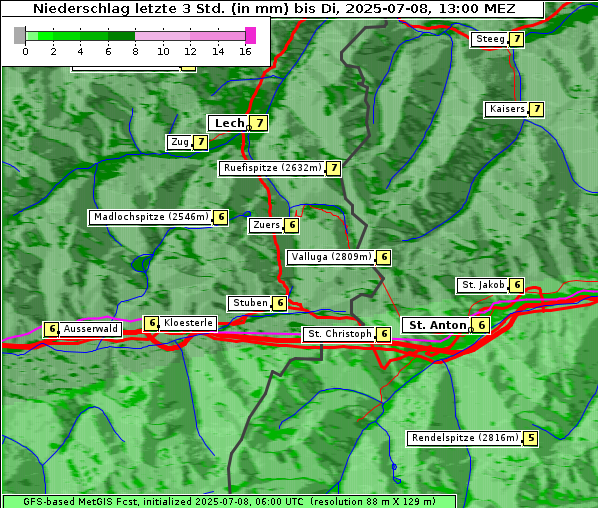The width and height of the screenshot is (598, 508).
Task: Select the Ruefispitze (2632m) label
Action: [x=272, y=168]
